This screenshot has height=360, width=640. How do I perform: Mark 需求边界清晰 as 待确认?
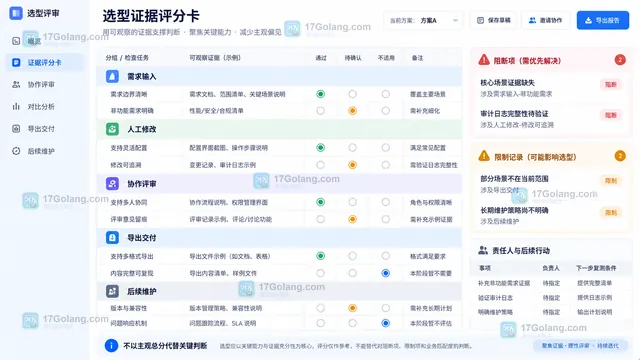(x=352, y=94)
